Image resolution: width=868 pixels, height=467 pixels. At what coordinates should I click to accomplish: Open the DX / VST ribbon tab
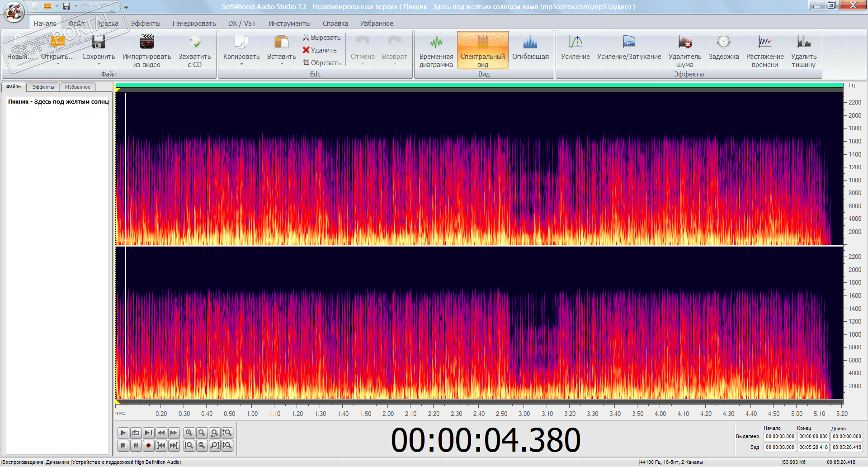click(242, 24)
